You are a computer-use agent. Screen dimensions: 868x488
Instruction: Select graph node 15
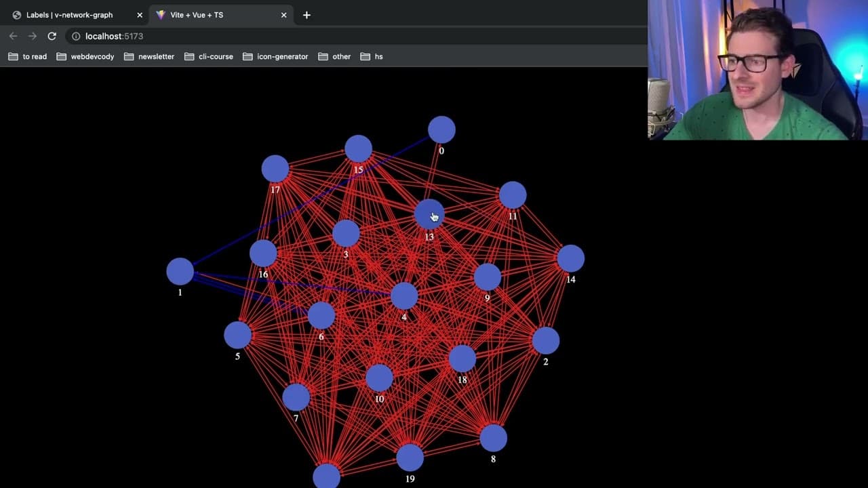click(358, 148)
